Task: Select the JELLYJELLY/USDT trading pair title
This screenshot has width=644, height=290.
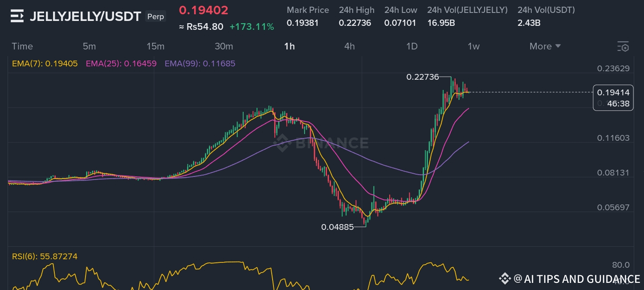Action: (86, 16)
